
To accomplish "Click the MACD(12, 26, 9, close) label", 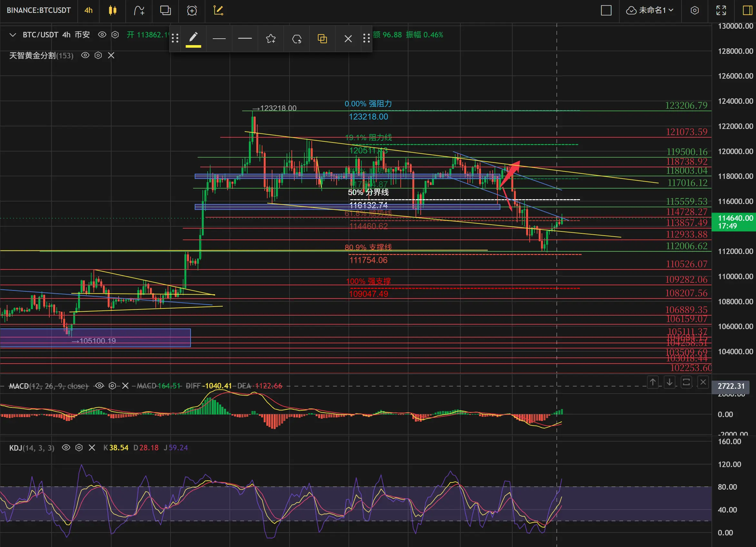I will click(x=48, y=386).
